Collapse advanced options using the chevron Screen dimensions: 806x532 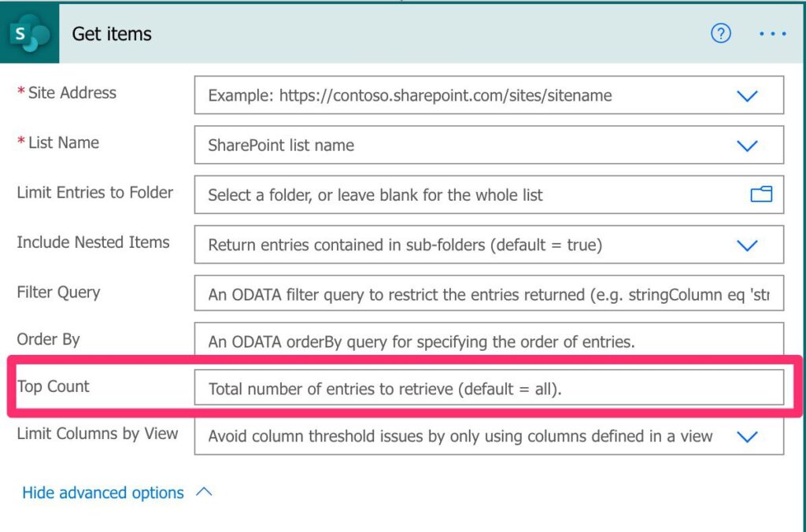point(204,492)
